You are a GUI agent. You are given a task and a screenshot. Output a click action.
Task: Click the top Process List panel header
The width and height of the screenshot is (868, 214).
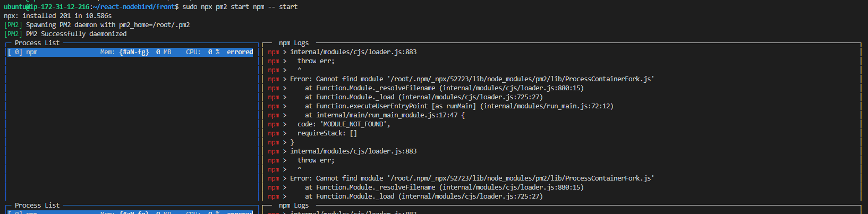[x=37, y=43]
